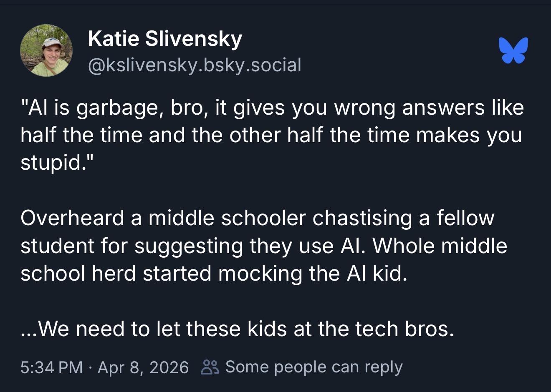The image size is (551, 392).
Task: Click the people icon beside reply settings
Action: (x=209, y=367)
